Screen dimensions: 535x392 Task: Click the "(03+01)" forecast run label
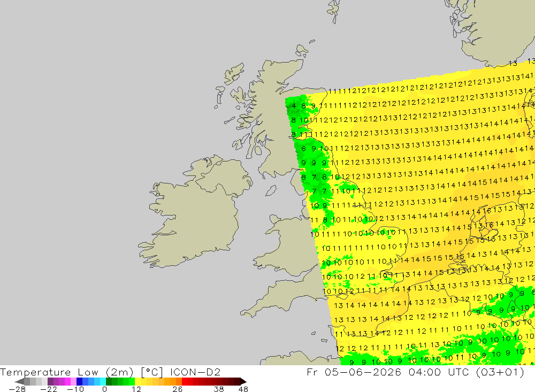pos(500,372)
